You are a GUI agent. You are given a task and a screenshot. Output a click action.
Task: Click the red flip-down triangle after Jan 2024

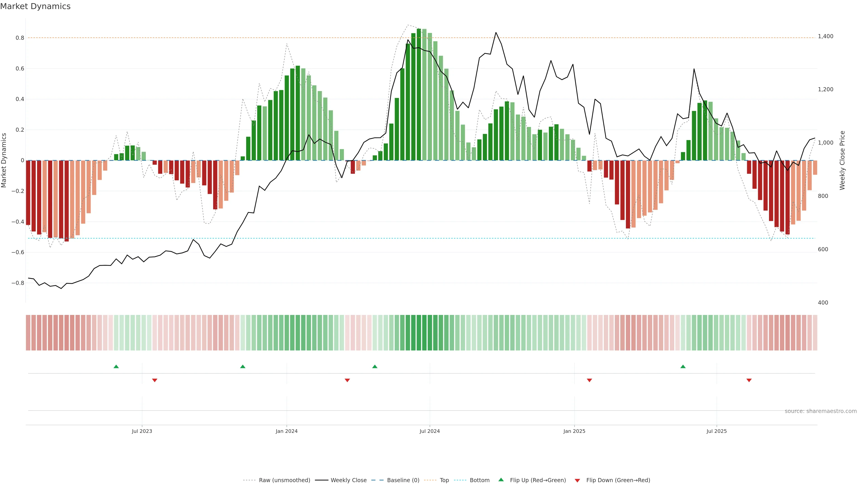(347, 380)
